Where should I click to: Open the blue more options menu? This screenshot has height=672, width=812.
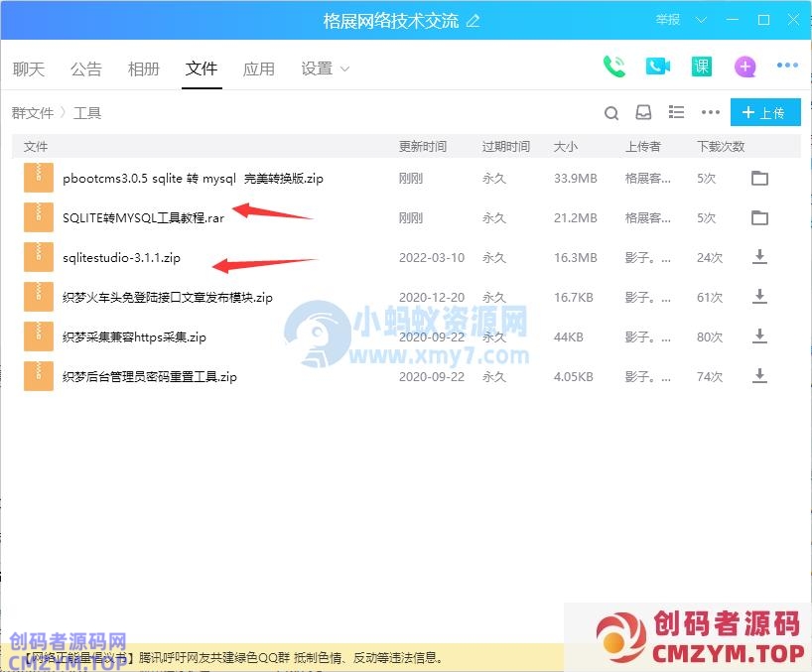787,67
